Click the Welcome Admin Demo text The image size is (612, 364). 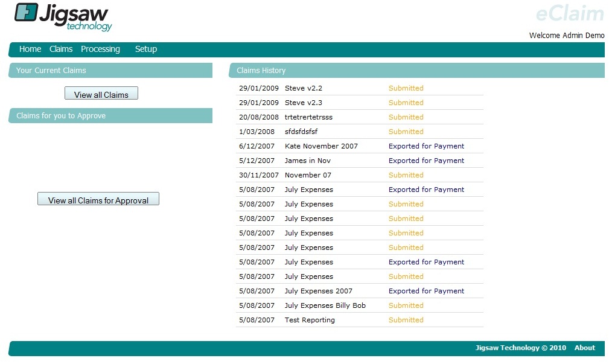[x=566, y=35]
